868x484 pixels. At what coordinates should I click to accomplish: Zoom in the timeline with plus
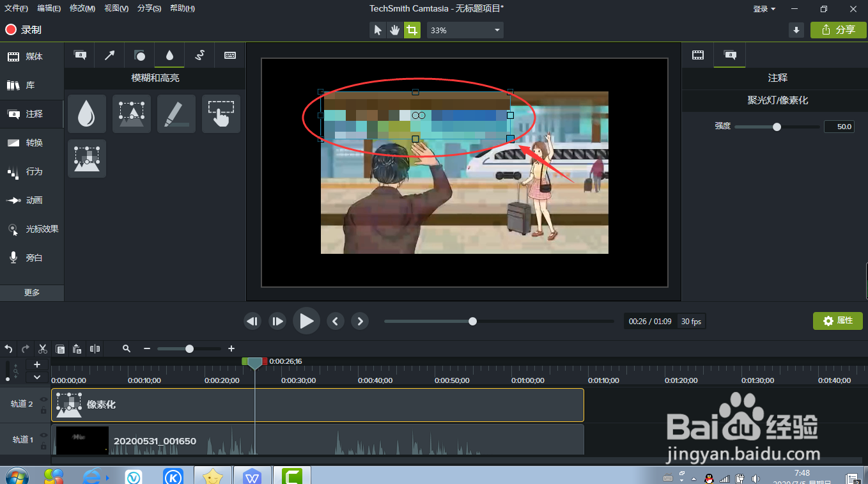click(231, 348)
